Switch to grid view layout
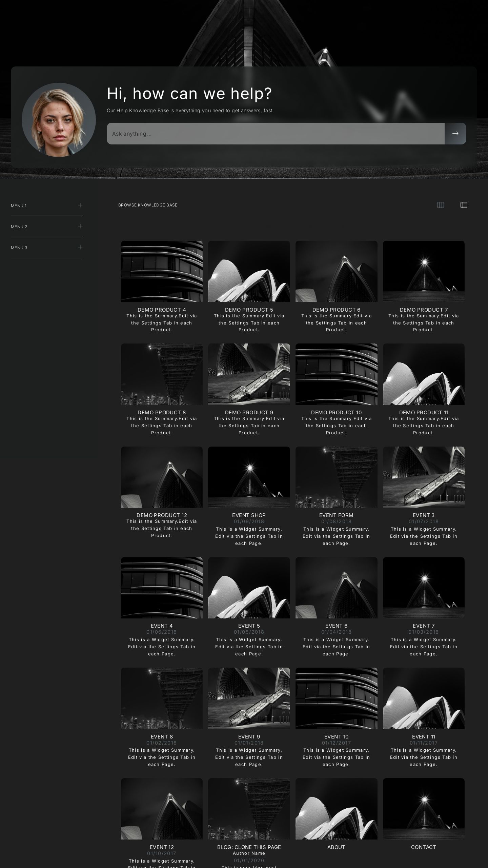Screen dimensions: 488x868 click(x=440, y=205)
